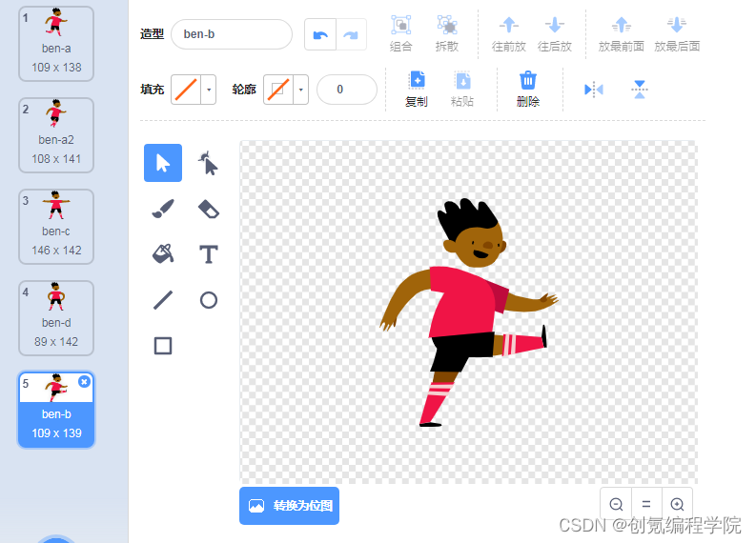Screen dimensions: 756x543
Task: Click 放最前面 bring to front icon
Action: [x=621, y=25]
